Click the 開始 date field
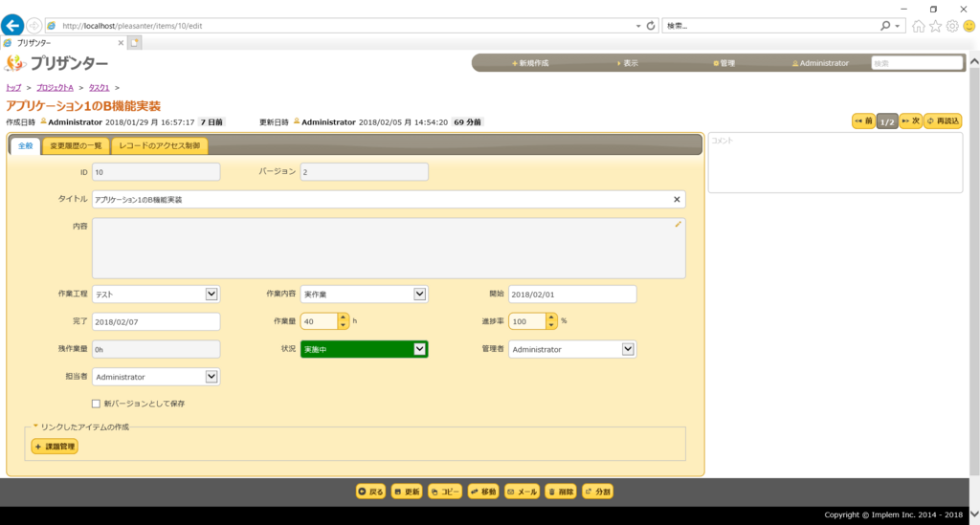980x525 pixels. (x=572, y=294)
